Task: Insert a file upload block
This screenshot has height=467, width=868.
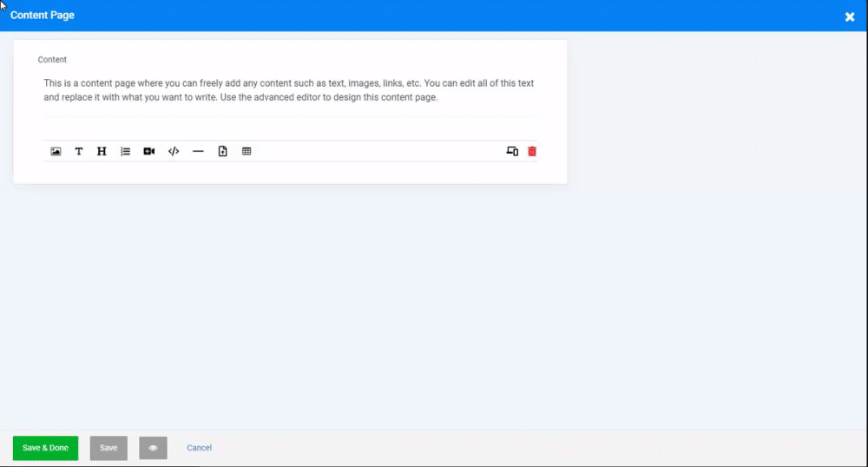Action: click(222, 151)
